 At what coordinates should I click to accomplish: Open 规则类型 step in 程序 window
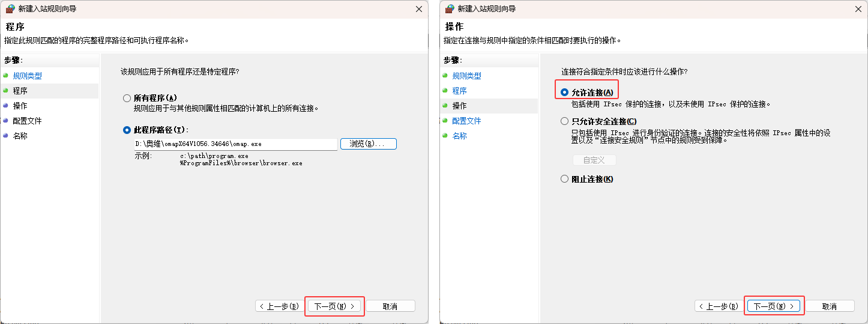point(28,76)
